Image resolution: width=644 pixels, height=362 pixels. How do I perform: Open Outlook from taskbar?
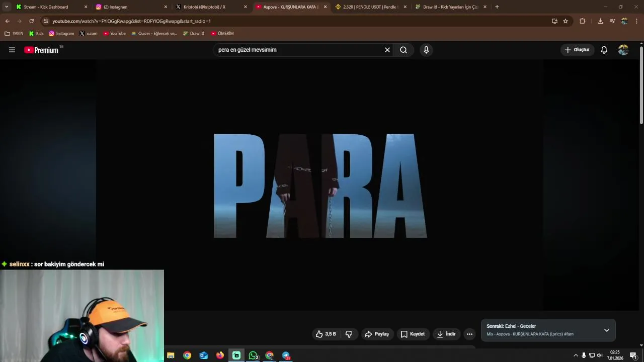point(203,355)
